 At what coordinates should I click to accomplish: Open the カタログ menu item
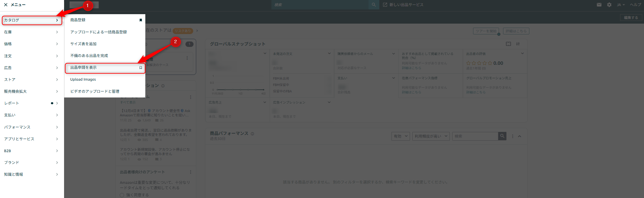click(32, 20)
